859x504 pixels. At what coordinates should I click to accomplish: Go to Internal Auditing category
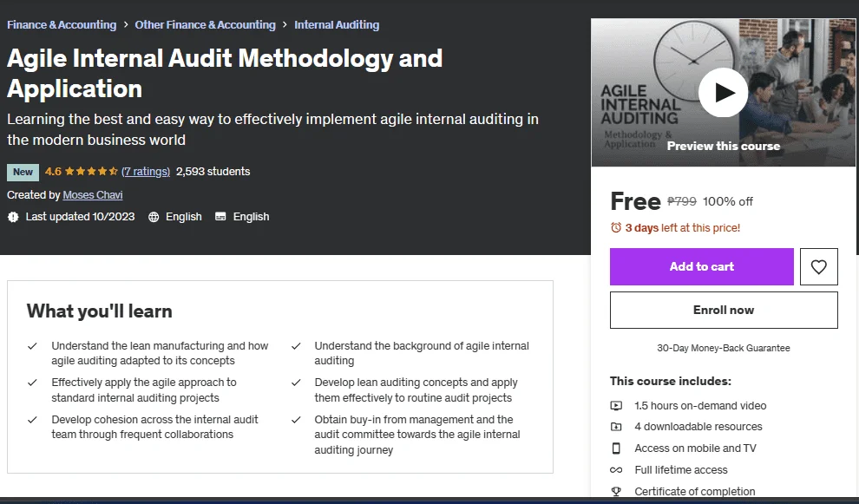point(337,24)
